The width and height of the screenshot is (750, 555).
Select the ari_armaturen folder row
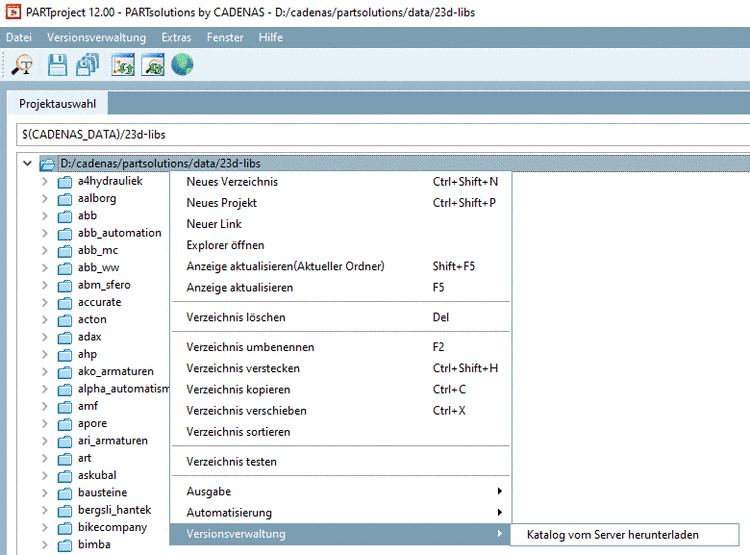(113, 441)
